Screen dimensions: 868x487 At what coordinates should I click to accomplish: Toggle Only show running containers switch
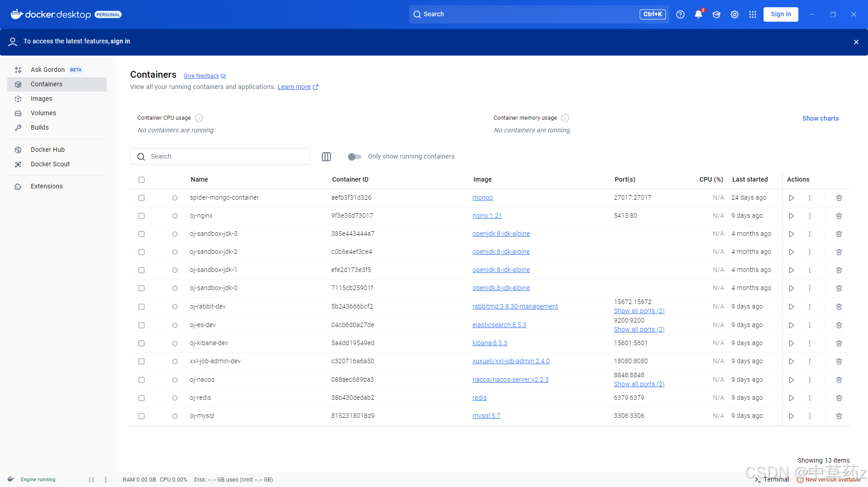[354, 157]
